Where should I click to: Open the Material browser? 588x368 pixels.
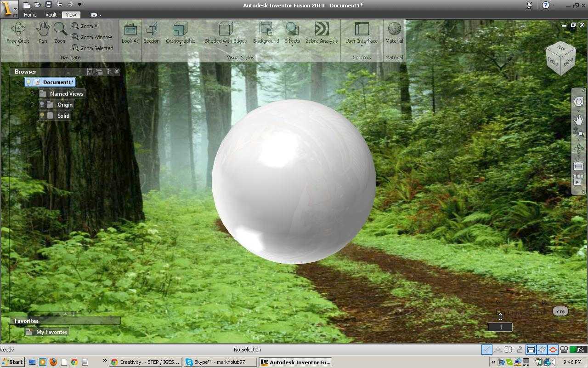point(394,33)
